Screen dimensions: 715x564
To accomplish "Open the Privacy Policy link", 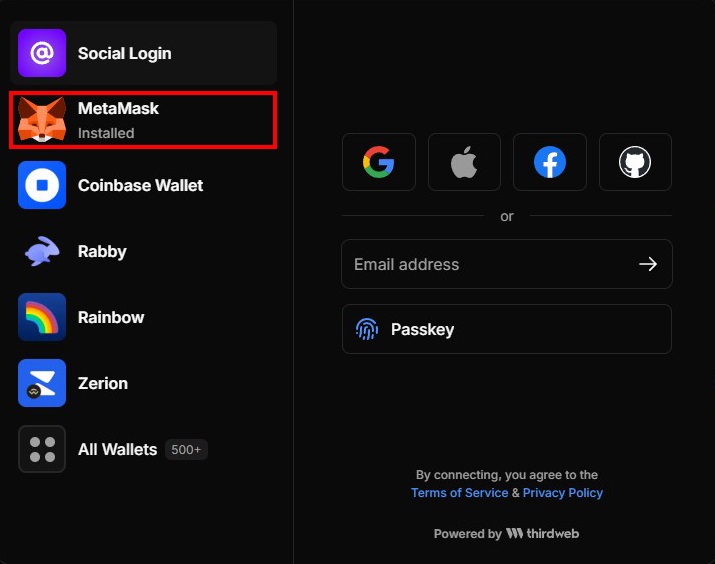I will pos(563,493).
